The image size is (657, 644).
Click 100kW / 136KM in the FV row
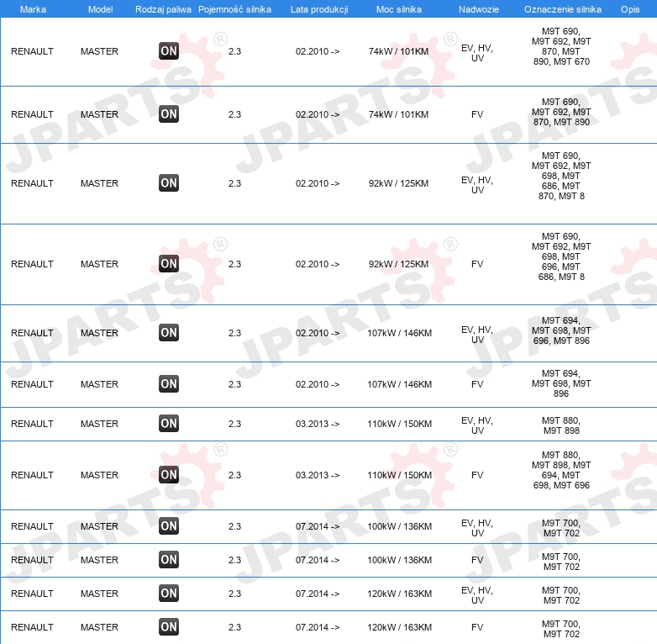click(x=399, y=560)
